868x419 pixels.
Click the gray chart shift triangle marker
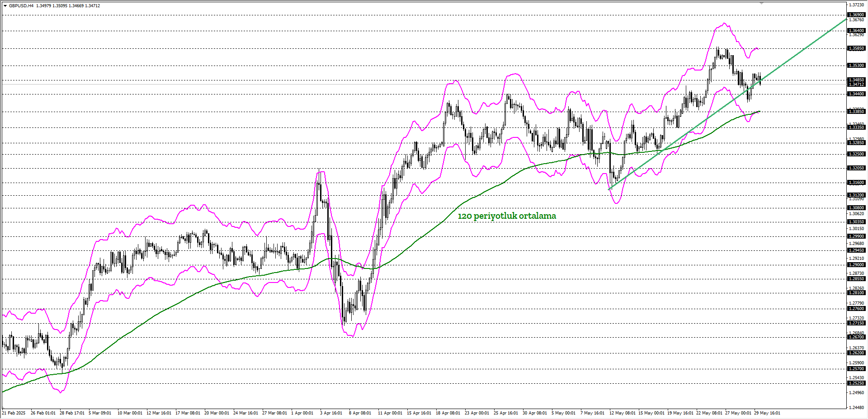pyautogui.click(x=761, y=3)
